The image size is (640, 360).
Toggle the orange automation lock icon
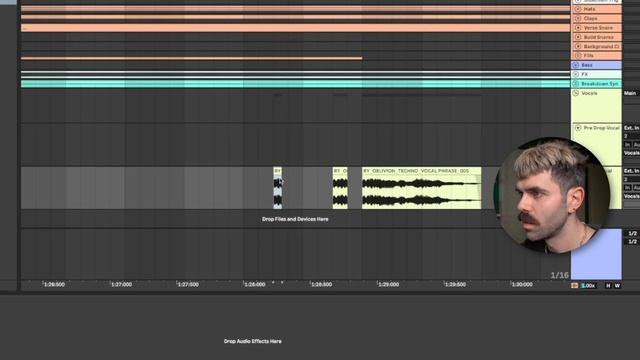point(574,286)
